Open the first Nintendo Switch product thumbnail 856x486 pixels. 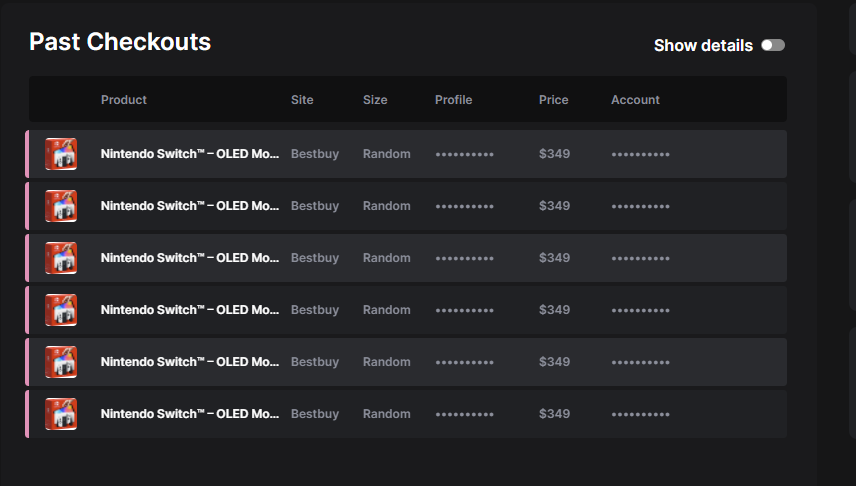[61, 154]
